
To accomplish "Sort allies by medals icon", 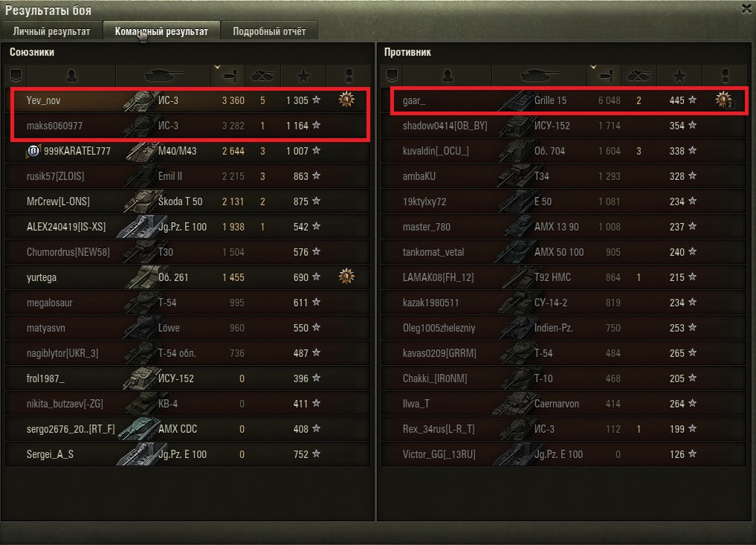I will tap(349, 76).
